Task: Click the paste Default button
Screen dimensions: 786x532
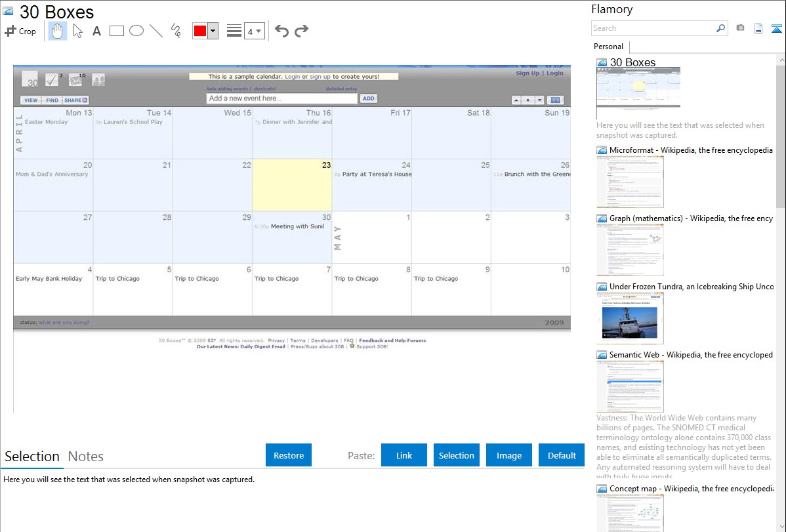Action: [x=562, y=455]
